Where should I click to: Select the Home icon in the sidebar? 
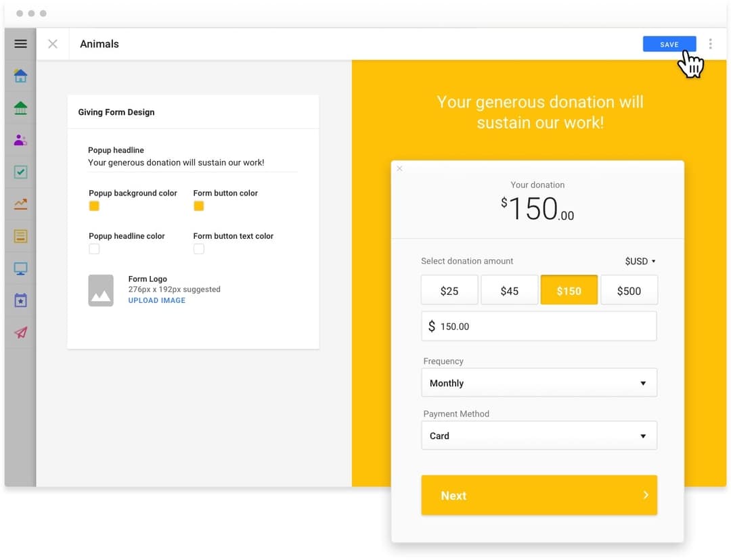click(20, 76)
